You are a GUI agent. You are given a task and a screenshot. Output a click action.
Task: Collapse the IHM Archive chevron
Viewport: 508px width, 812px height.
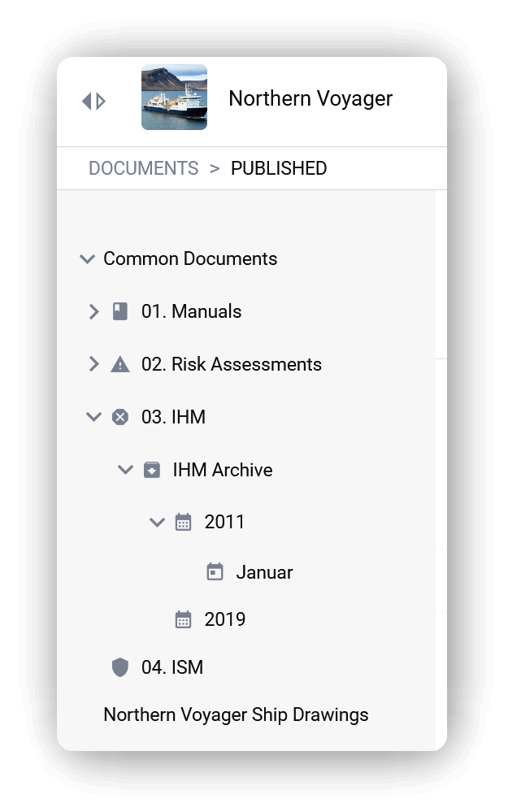pyautogui.click(x=125, y=470)
